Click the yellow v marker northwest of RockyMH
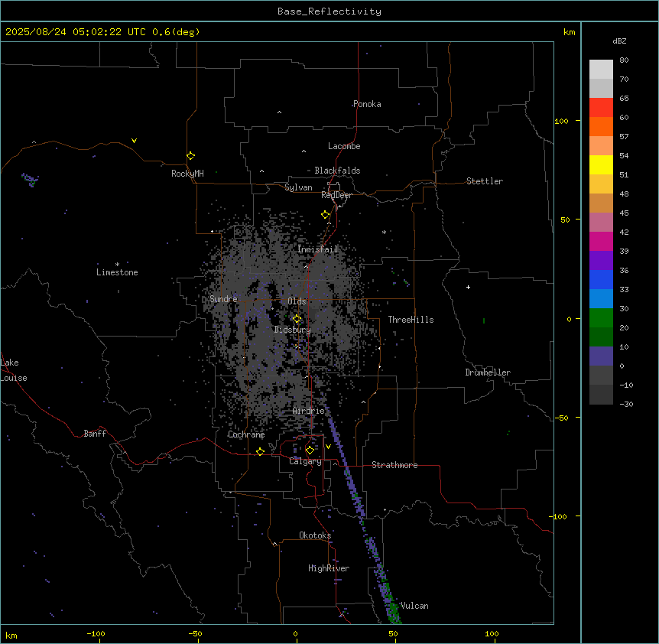 134,141
